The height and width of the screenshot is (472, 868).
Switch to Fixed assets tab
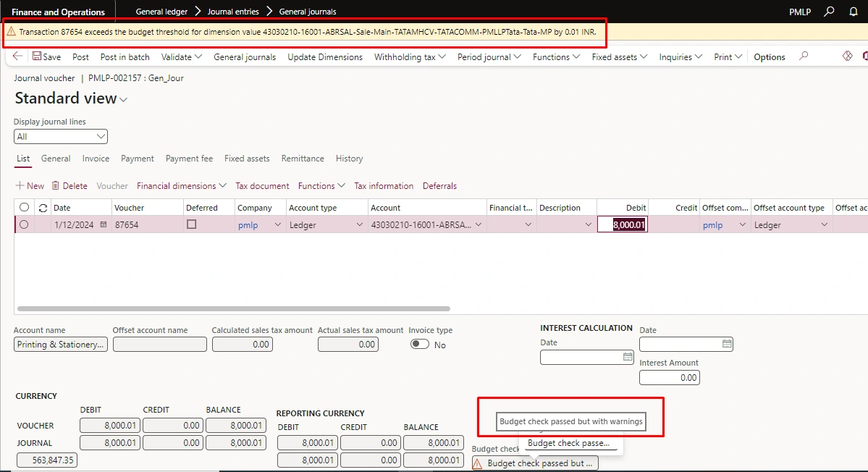pos(247,159)
